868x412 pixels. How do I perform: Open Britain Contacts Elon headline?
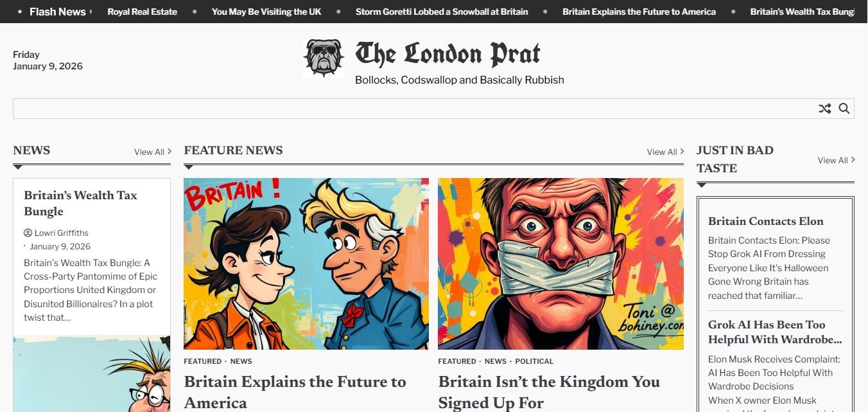[766, 221]
